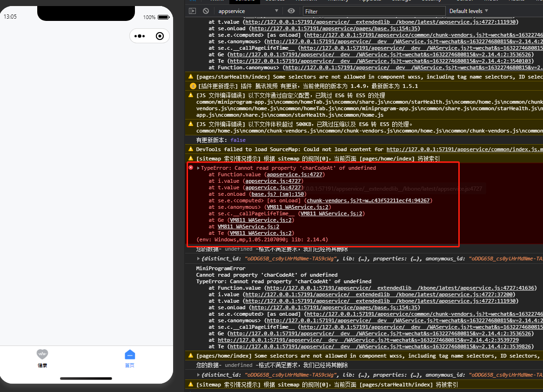Open the mini program ••• options menu
The image size is (543, 392).
click(x=139, y=36)
